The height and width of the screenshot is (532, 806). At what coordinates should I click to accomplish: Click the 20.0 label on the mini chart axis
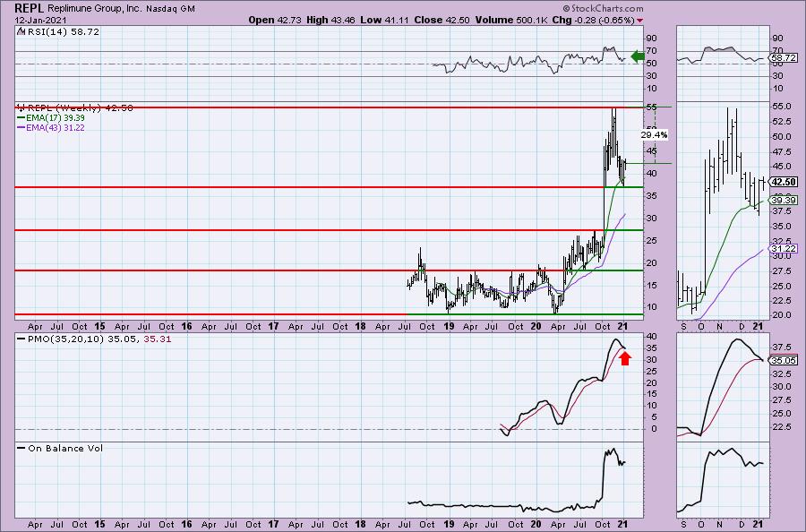[781, 315]
